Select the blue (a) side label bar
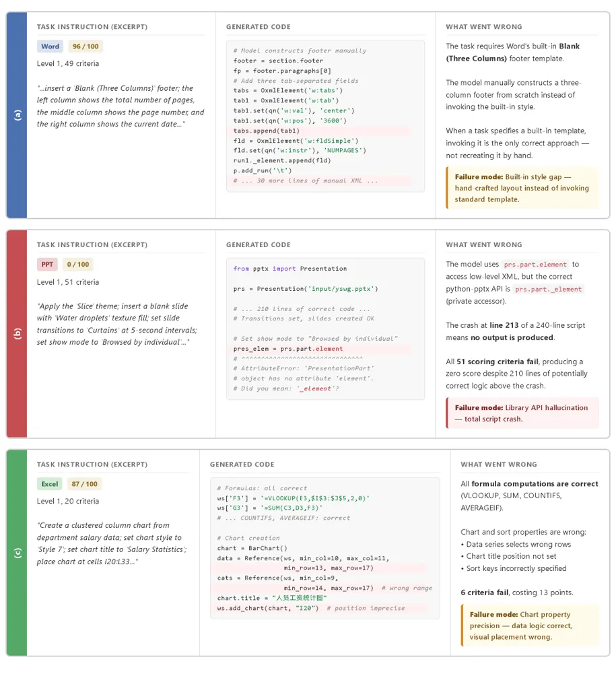 pos(17,115)
